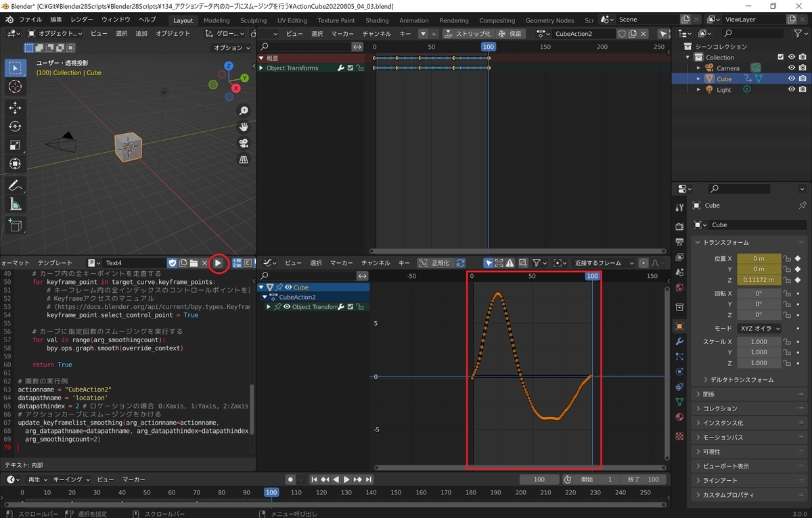Select the Cursor tool in viewport toolbar

[x=15, y=87]
